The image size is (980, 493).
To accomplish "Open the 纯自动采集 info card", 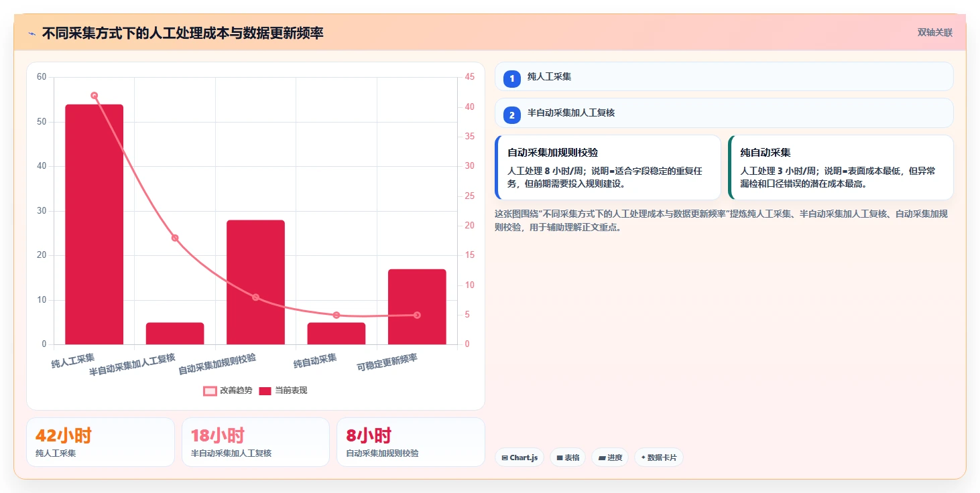I will click(x=841, y=167).
